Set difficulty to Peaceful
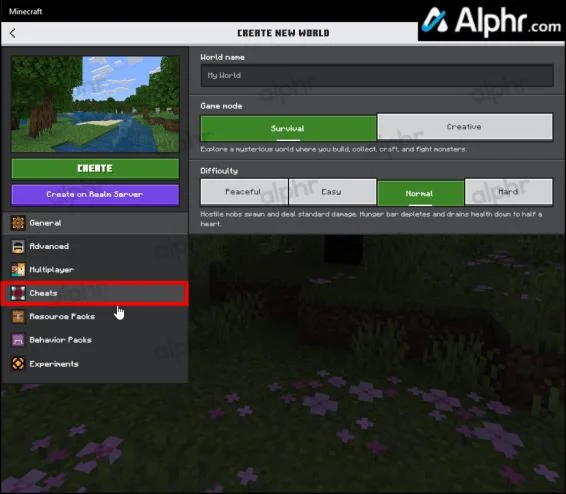 point(244,192)
